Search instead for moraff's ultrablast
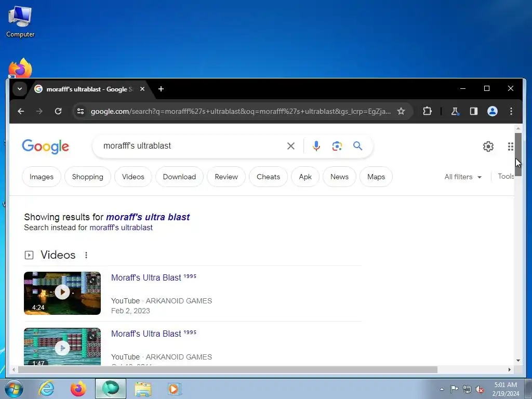Screen dimensions: 532x399 [121, 228]
